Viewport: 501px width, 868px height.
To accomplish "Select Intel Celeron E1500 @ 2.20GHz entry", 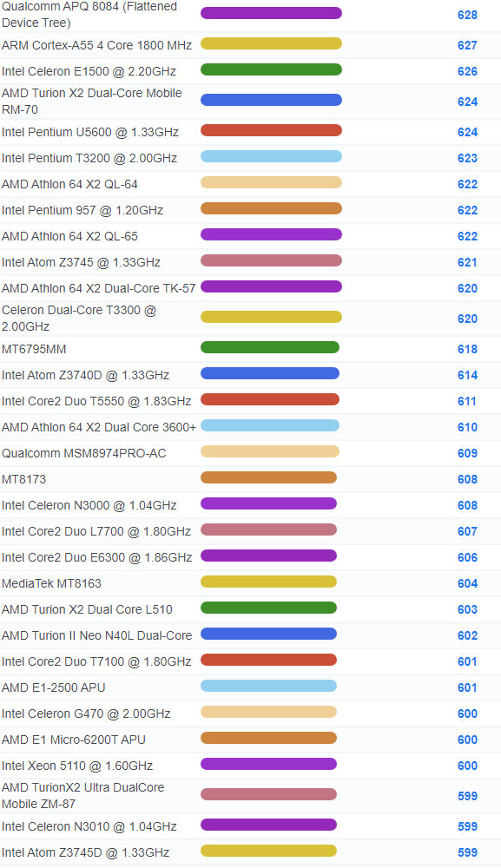I will point(89,71).
